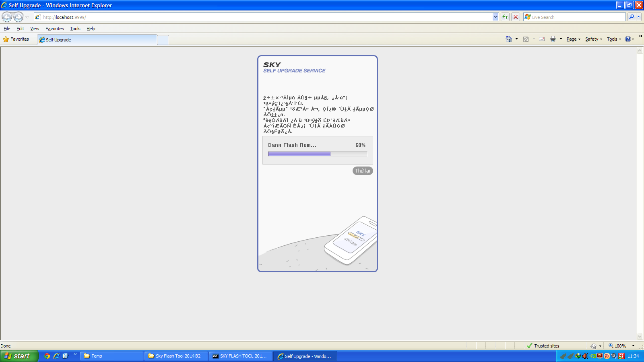644x362 pixels.
Task: Click the RSS feeds icon
Action: click(525, 39)
